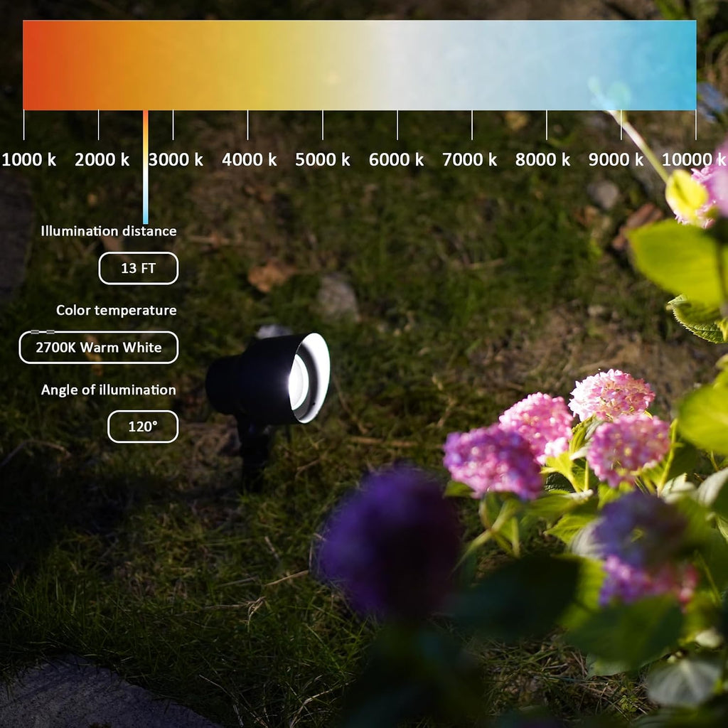Click the 10000 k scale label

(x=694, y=160)
